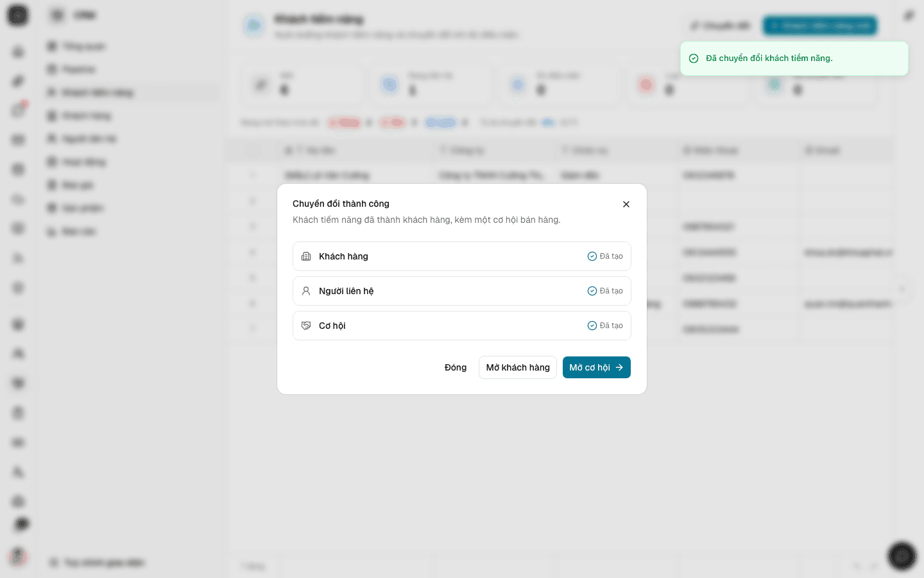Select the Người liên hệ label

pyautogui.click(x=346, y=291)
